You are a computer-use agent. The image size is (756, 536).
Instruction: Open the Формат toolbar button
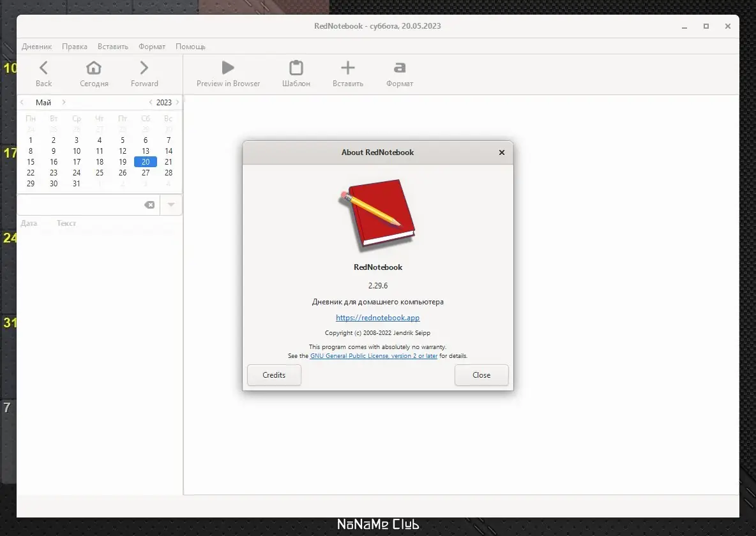click(x=400, y=74)
